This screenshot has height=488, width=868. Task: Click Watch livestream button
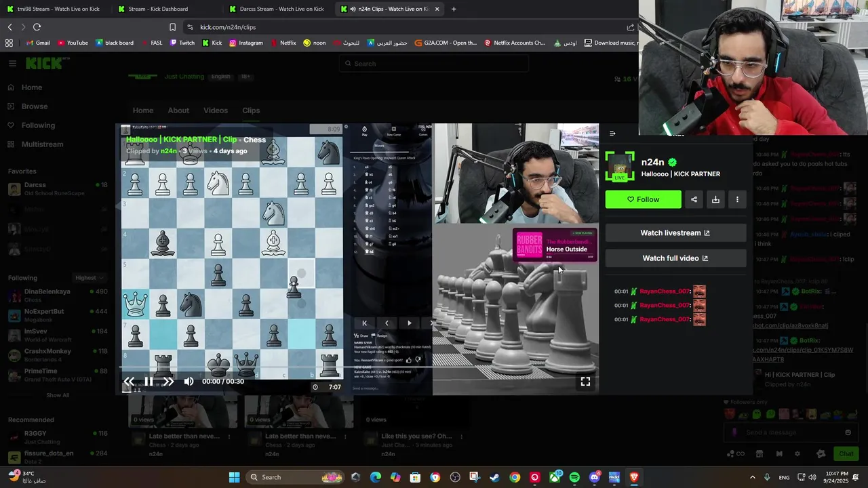675,232
